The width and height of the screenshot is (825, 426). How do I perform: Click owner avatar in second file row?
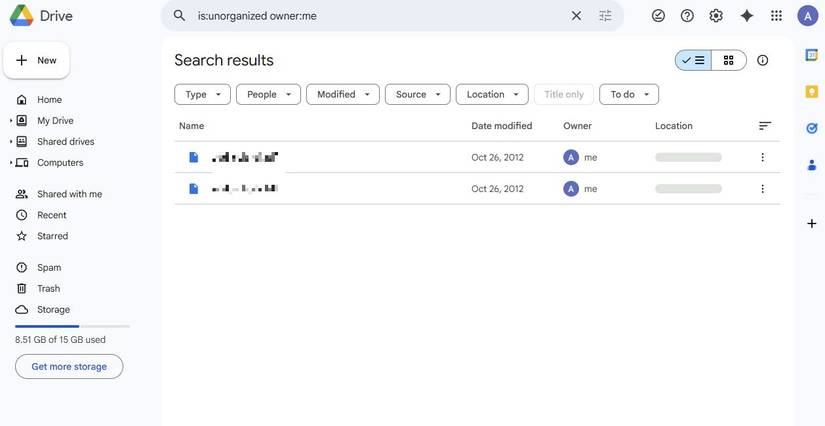coord(571,189)
